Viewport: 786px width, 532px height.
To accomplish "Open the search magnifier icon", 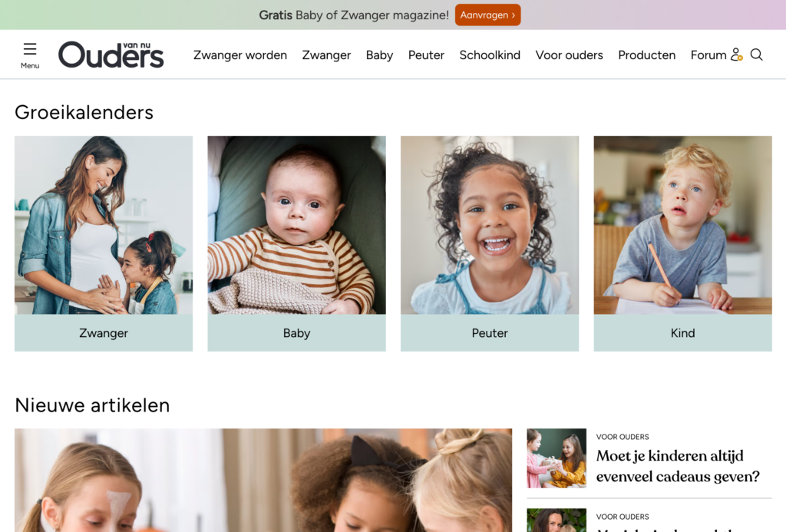I will tap(756, 55).
